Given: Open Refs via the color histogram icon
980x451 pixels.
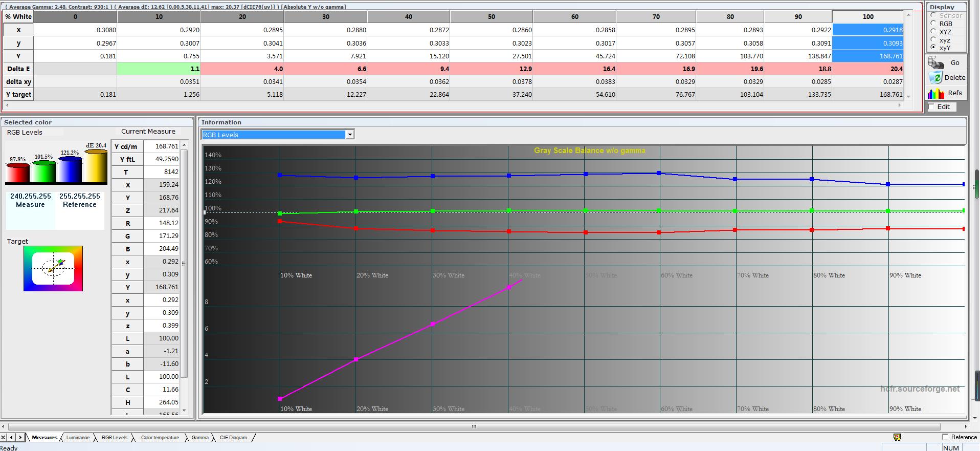Looking at the screenshot, I should (x=936, y=93).
